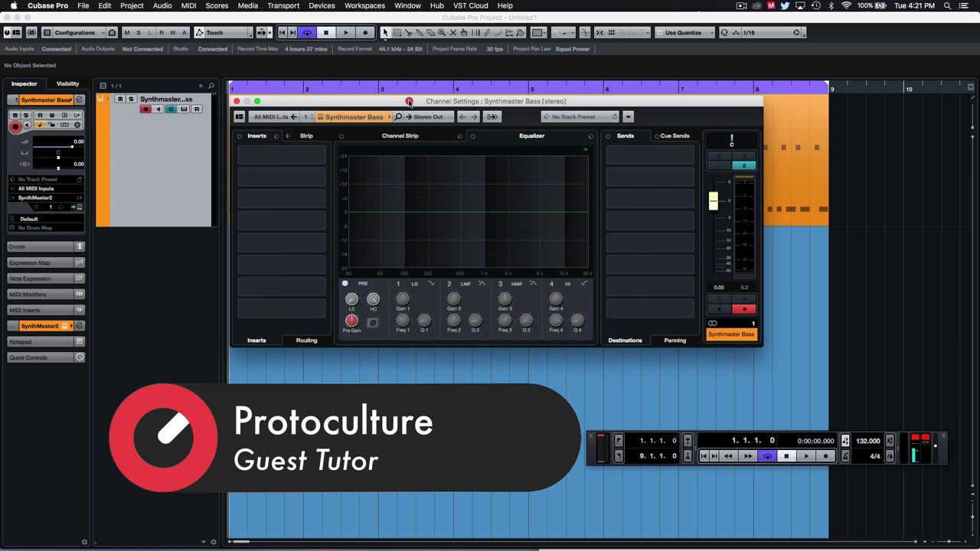The width and height of the screenshot is (980, 551).
Task: Click the Apply Quantize Q icon
Action: pyautogui.click(x=724, y=33)
